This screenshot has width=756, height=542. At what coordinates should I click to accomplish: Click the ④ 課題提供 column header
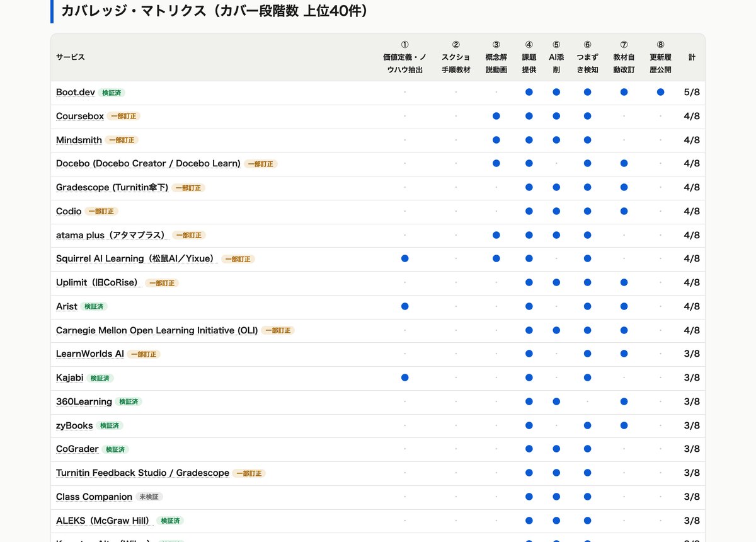[x=529, y=57]
